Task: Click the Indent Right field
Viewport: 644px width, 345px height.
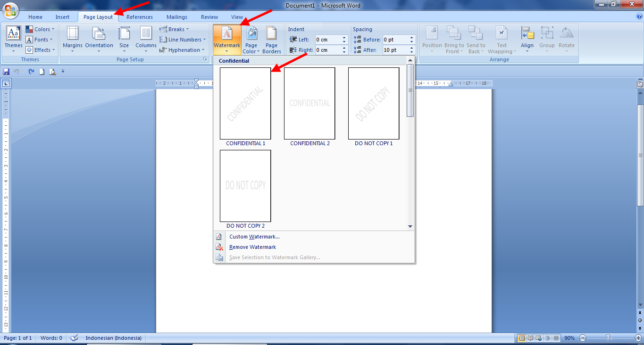Action: click(328, 50)
